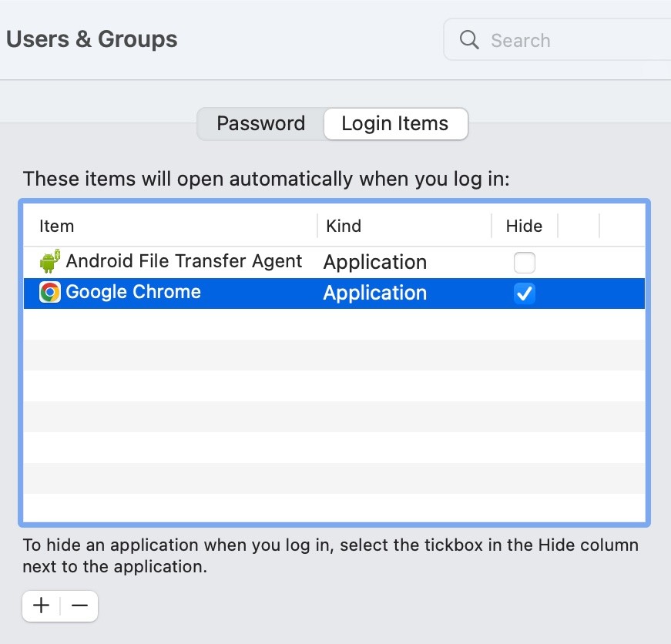
Task: Sort list by Item column header
Action: coord(57,226)
